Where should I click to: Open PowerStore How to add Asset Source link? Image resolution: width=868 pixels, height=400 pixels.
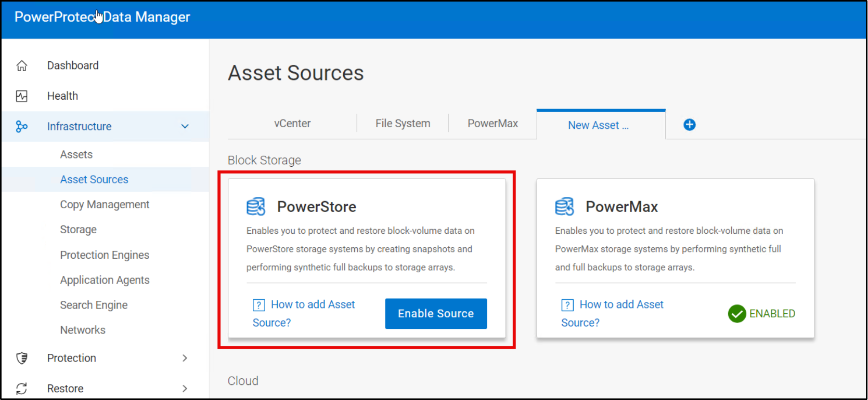[304, 313]
